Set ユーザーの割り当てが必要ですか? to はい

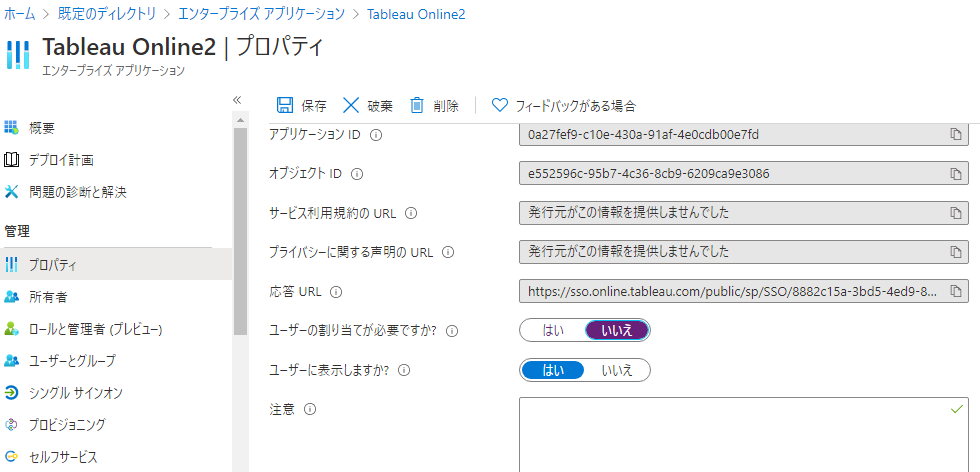point(552,331)
